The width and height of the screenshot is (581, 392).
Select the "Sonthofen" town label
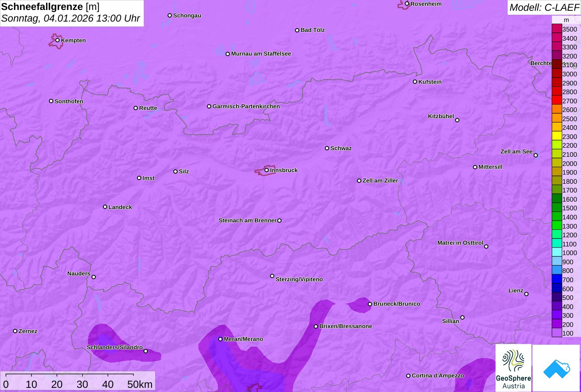(69, 102)
